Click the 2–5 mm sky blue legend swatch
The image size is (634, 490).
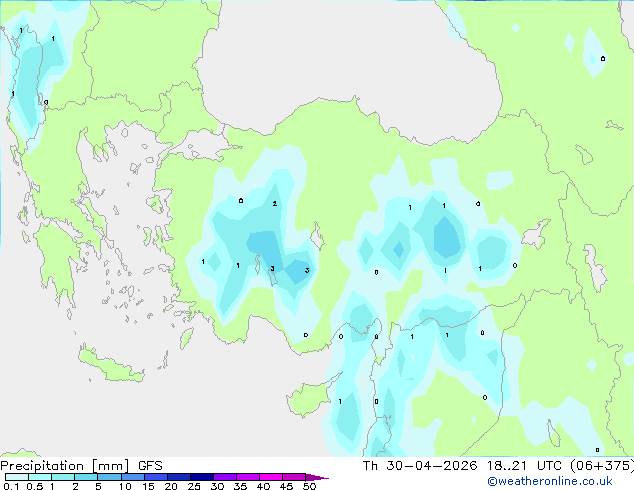[x=86, y=477]
